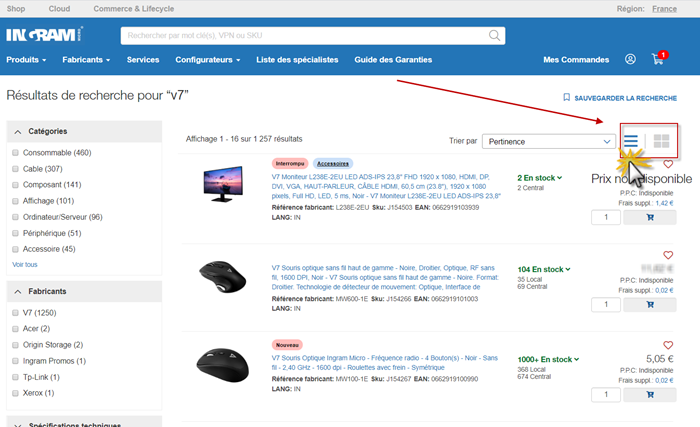This screenshot has width=700, height=427.
Task: Favorite the MW100-1E mouse heart
Action: pyautogui.click(x=668, y=345)
